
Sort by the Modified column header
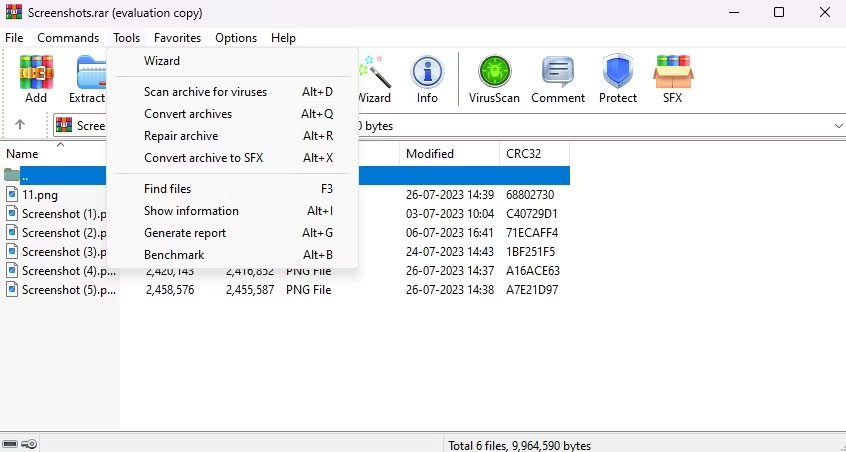pyautogui.click(x=430, y=154)
